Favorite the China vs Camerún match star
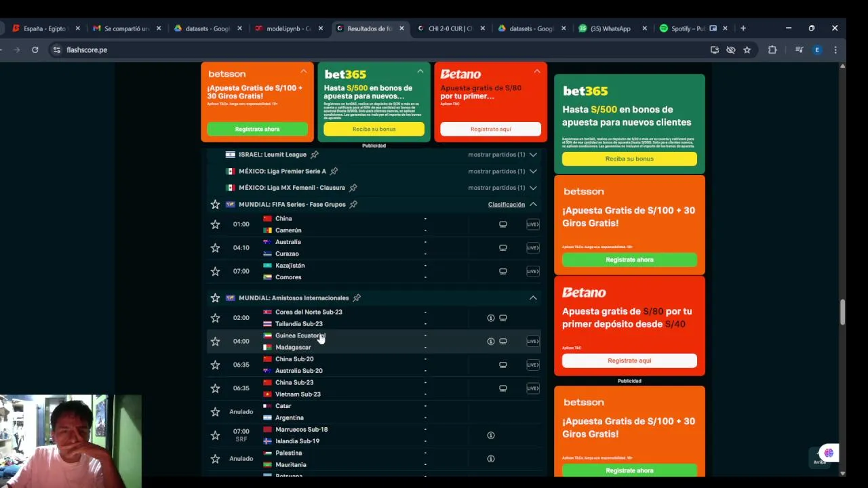 pyautogui.click(x=215, y=224)
